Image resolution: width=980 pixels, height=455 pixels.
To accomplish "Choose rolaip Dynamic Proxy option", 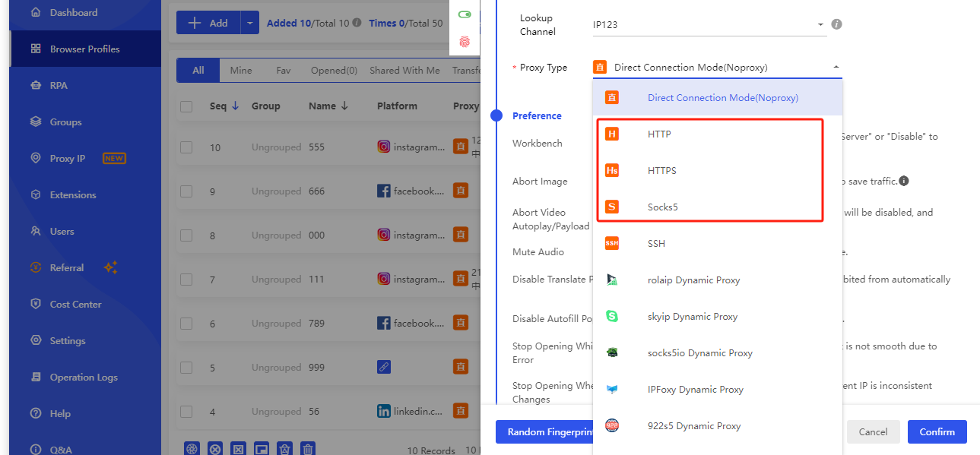I will tap(718, 280).
